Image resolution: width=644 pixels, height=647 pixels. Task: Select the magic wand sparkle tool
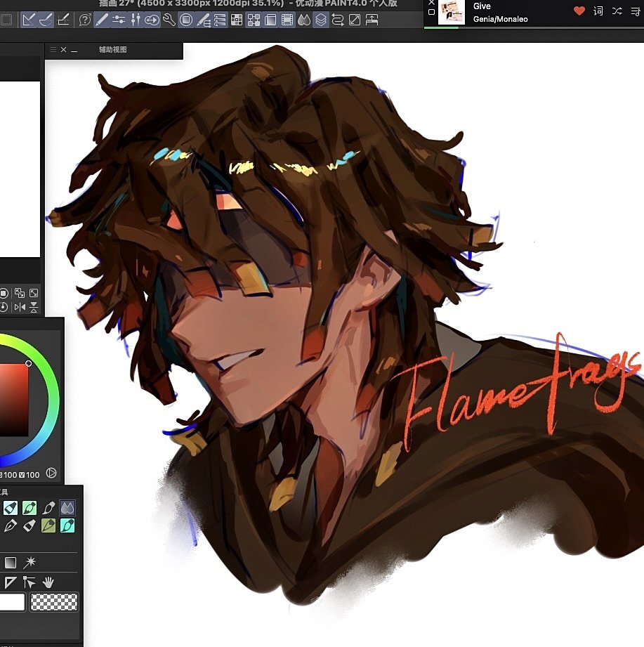[29, 563]
